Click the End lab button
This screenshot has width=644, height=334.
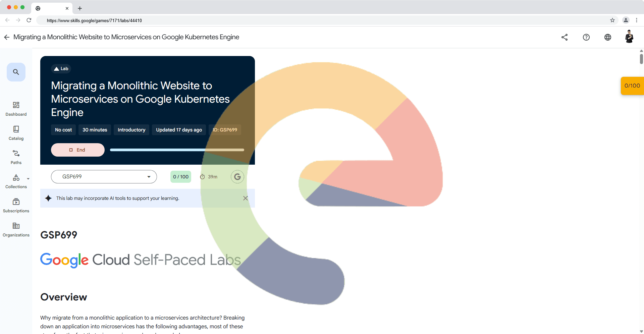(78, 150)
